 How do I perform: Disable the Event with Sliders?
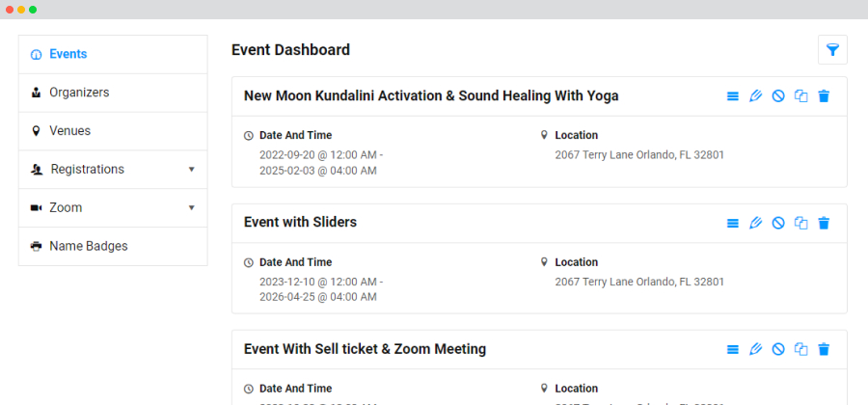click(778, 223)
